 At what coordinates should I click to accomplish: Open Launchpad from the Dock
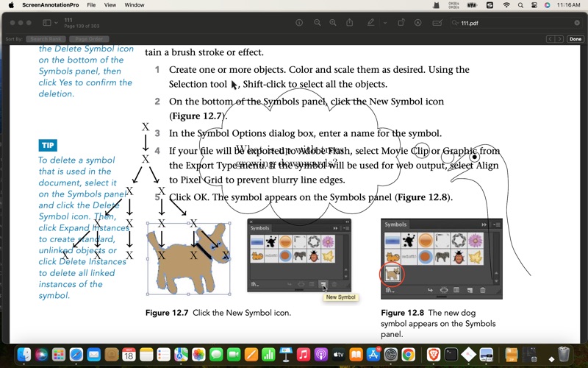(59, 354)
